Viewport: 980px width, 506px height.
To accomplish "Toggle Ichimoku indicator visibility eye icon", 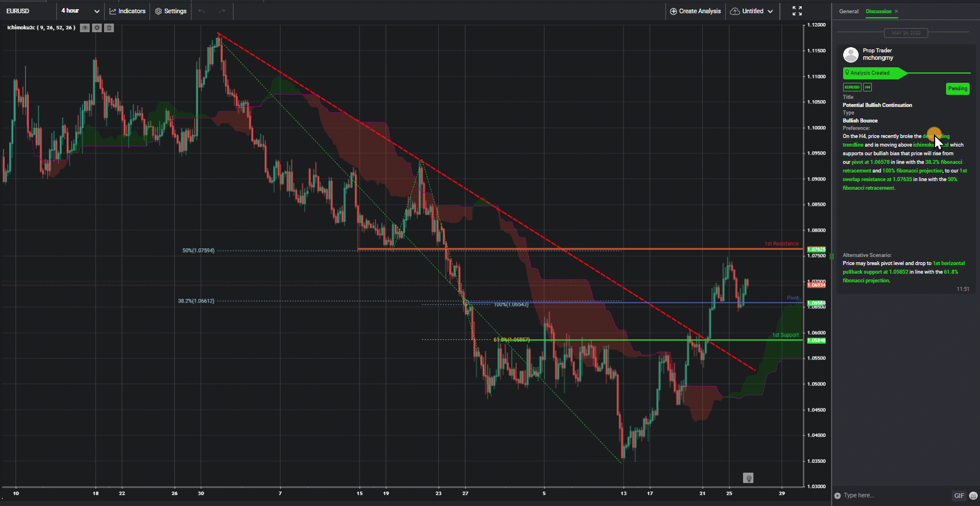I will (x=85, y=28).
